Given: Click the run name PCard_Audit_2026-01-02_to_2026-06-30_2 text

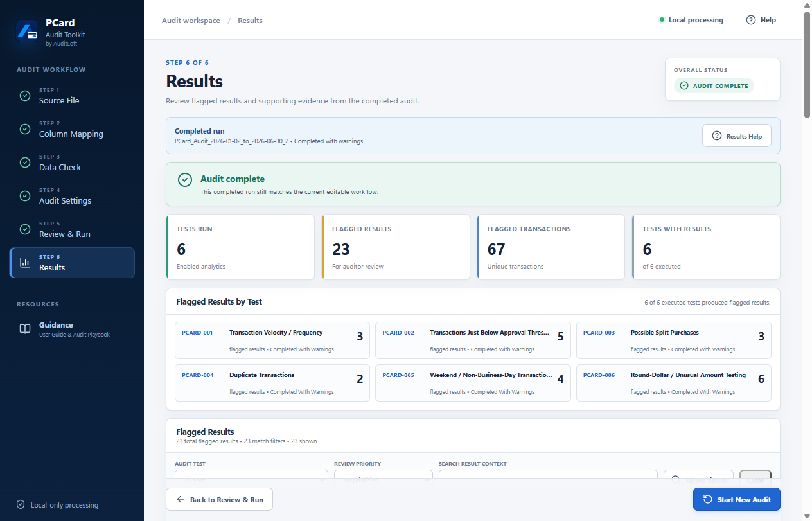Looking at the screenshot, I should [x=232, y=141].
